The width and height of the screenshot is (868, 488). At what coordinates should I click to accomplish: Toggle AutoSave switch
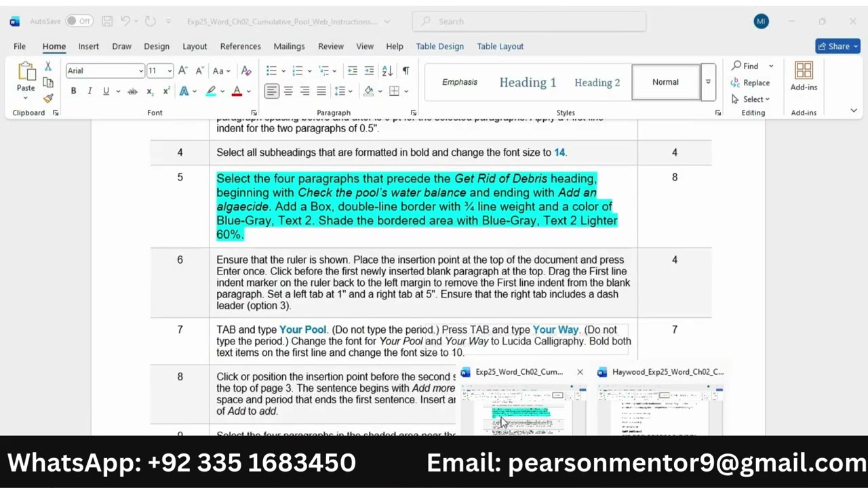pos(79,21)
